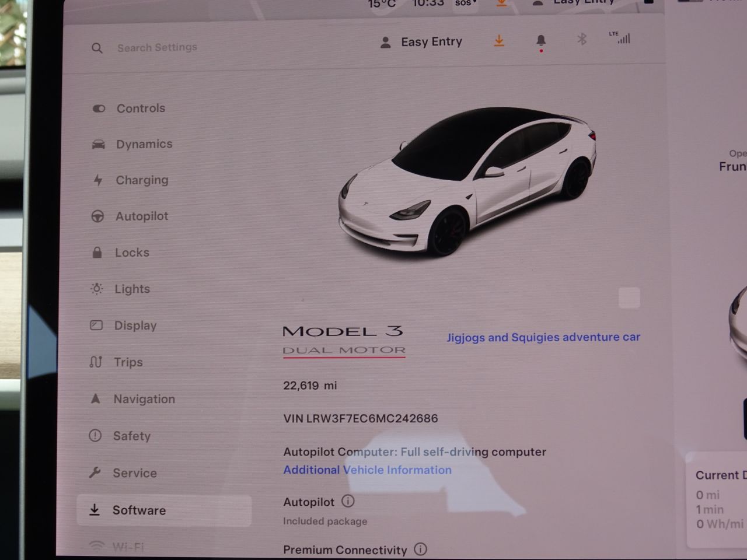Open Premium Connectivity info icon
Screen dimensions: 747x560
click(420, 549)
